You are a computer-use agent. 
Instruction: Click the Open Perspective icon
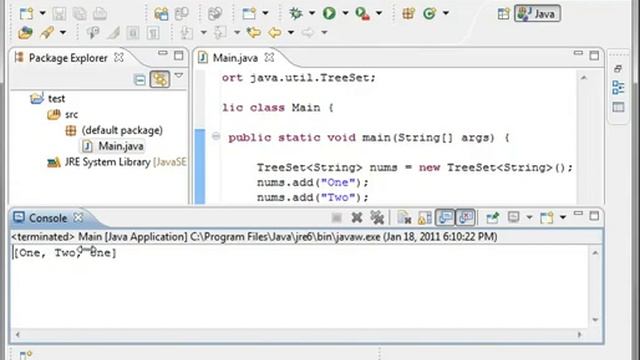point(504,14)
